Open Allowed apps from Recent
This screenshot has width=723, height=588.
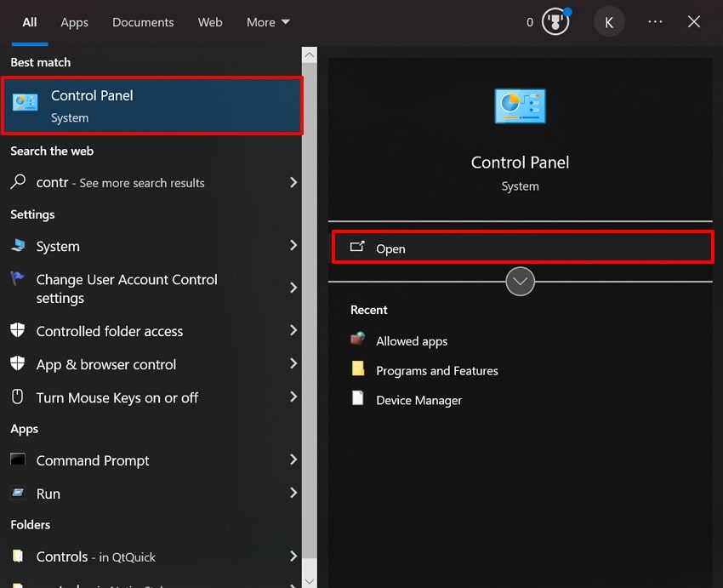point(412,340)
